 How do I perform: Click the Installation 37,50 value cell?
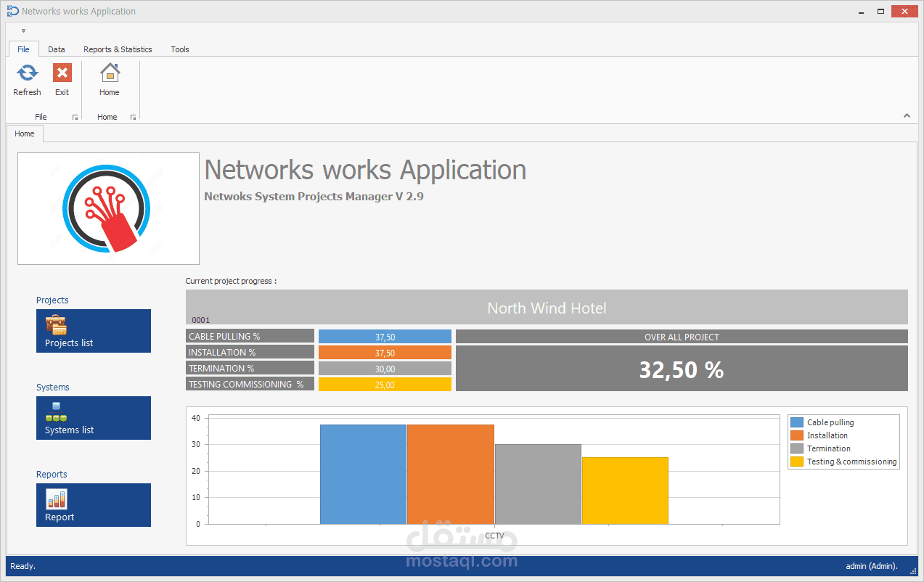tap(385, 353)
